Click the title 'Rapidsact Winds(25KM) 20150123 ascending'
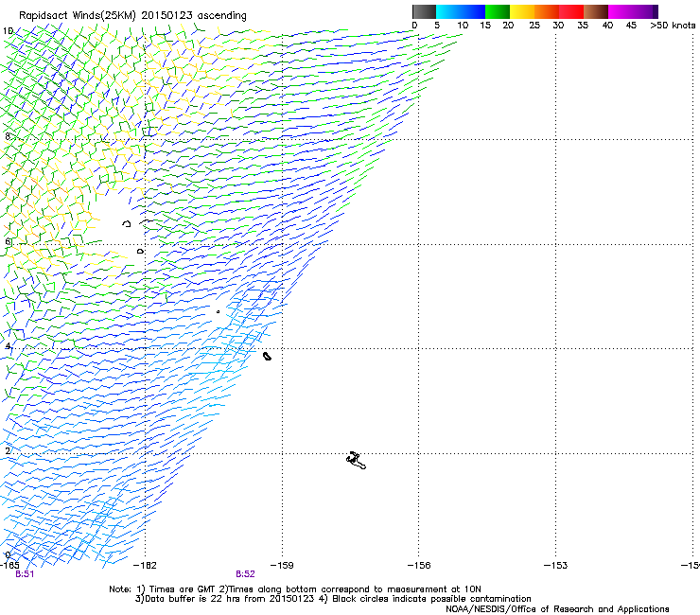The height and width of the screenshot is (615, 700). coord(132,16)
